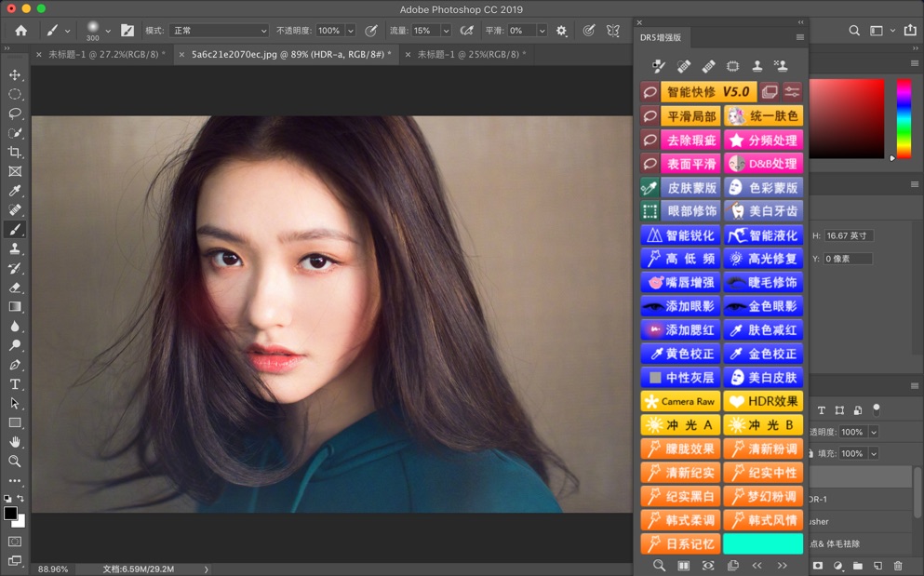Expand the flow 15% dropdown arrow
The width and height of the screenshot is (924, 576).
tap(446, 31)
